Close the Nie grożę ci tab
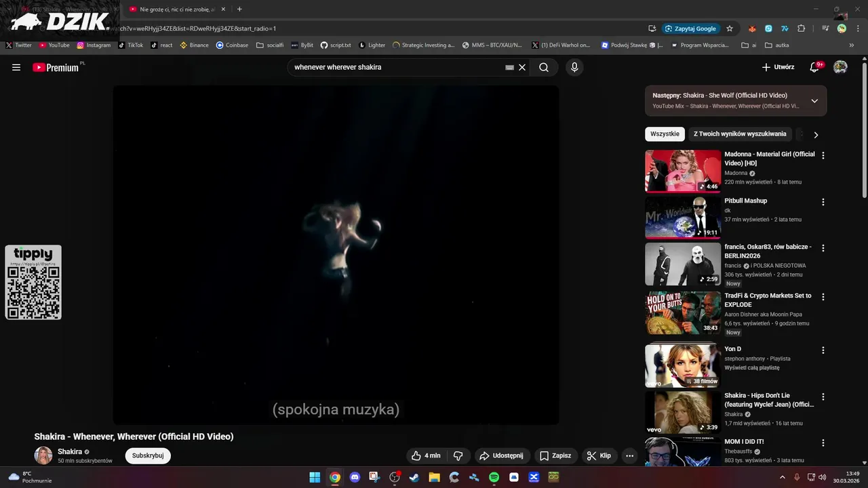This screenshot has height=488, width=868. click(223, 9)
